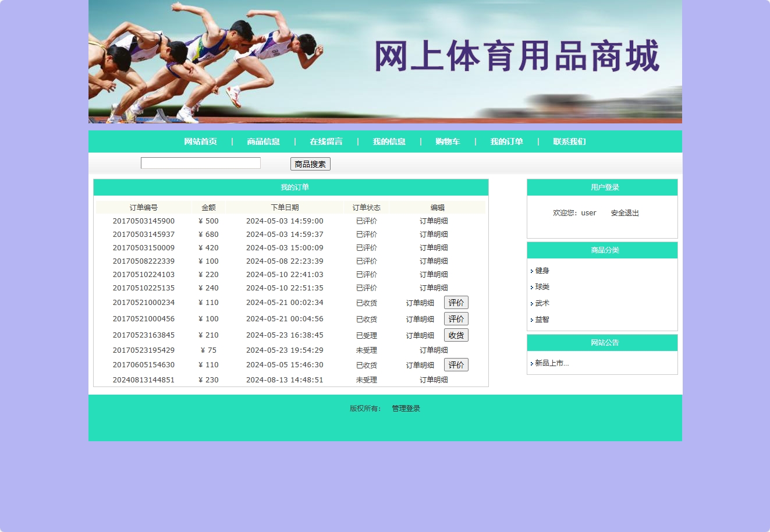Click 收货 for order 20170523163845

[x=456, y=335]
